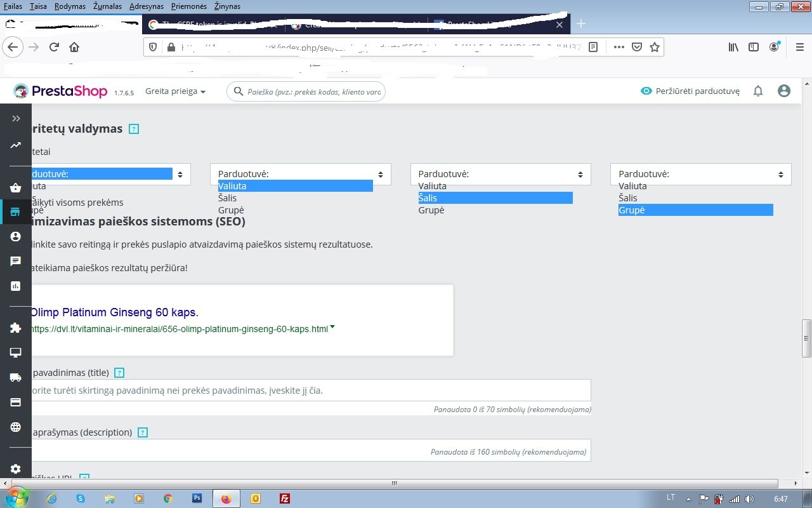Open a new browser tab

click(x=580, y=24)
